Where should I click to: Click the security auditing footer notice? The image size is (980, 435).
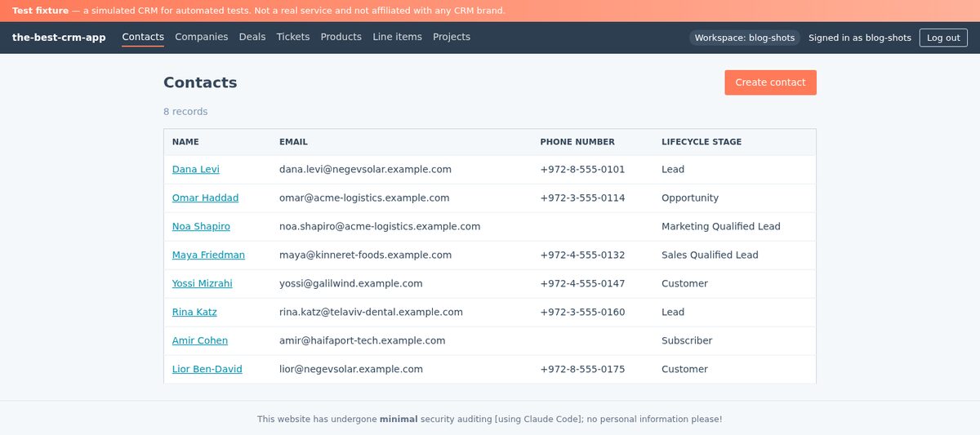point(490,419)
